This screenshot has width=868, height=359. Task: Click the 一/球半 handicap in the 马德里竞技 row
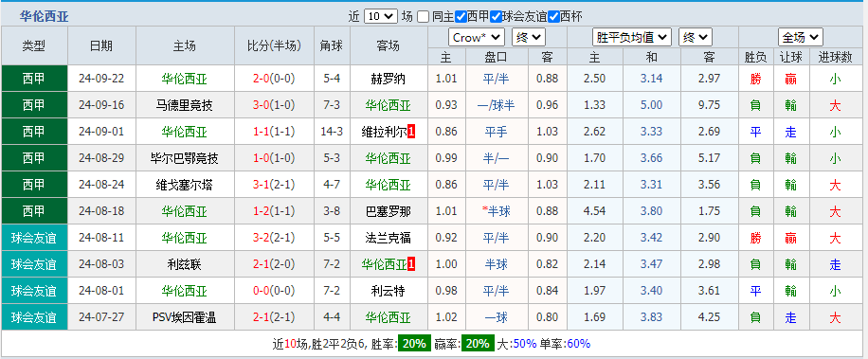click(x=496, y=106)
